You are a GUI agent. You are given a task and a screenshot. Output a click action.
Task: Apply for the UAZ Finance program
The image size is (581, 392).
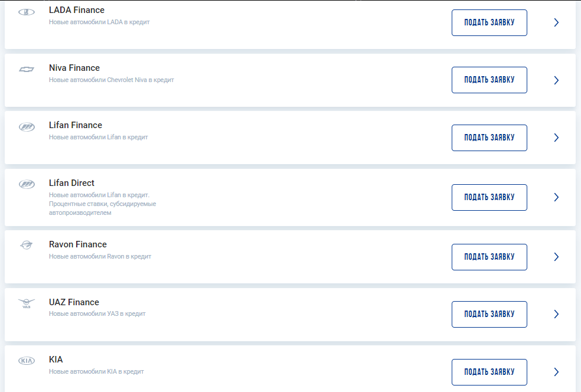[489, 314]
